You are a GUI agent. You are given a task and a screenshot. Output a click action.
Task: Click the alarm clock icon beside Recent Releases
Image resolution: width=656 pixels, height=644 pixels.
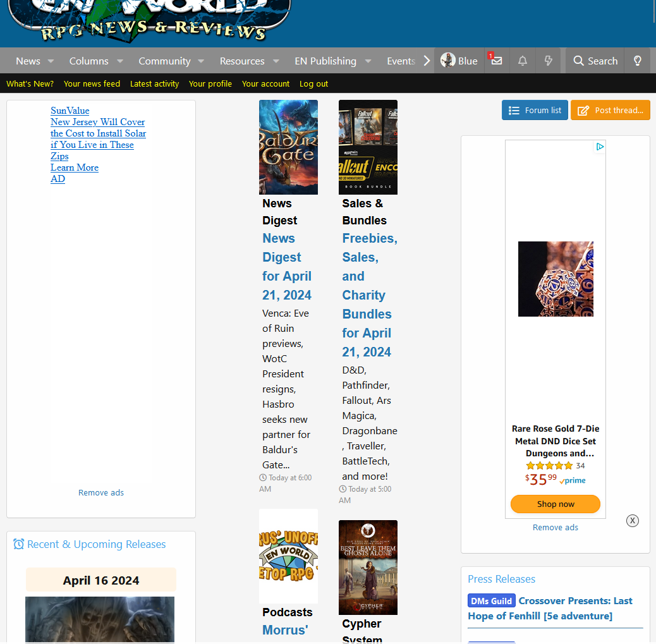pos(19,544)
